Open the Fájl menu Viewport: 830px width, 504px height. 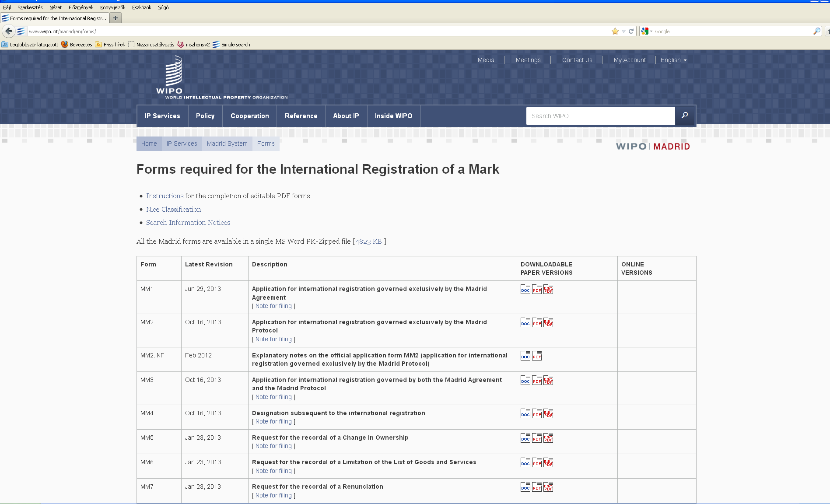coord(7,7)
